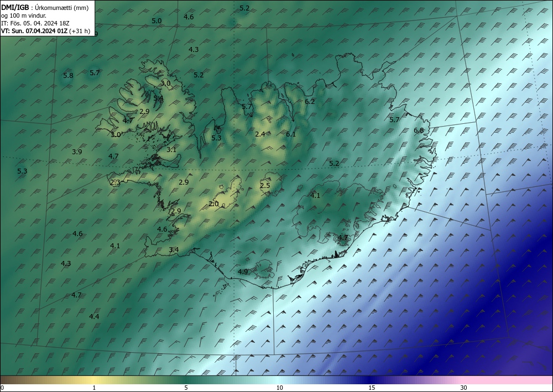553x392 pixels.
Task: Click the 1 tick label on the color scale
Action: point(94,388)
